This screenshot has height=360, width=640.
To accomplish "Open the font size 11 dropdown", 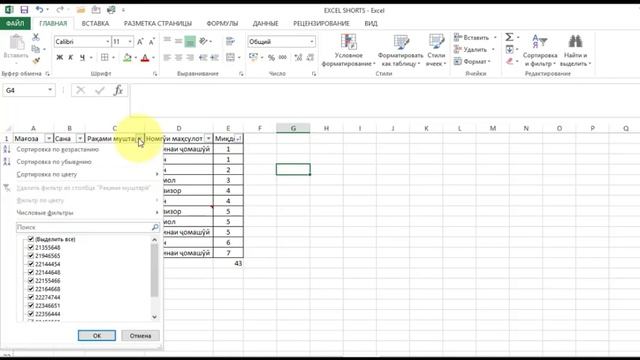I will (x=130, y=42).
